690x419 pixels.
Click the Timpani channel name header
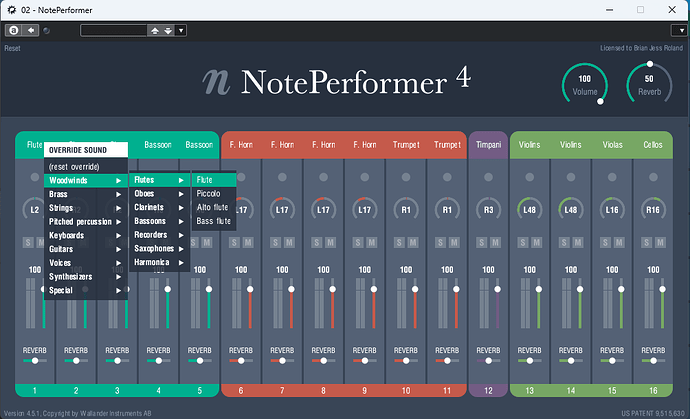click(x=488, y=145)
